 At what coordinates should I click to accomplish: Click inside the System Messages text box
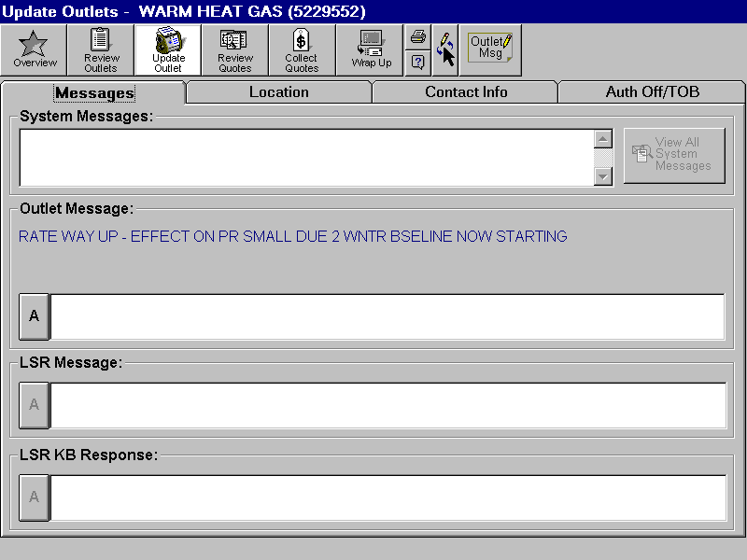point(306,158)
